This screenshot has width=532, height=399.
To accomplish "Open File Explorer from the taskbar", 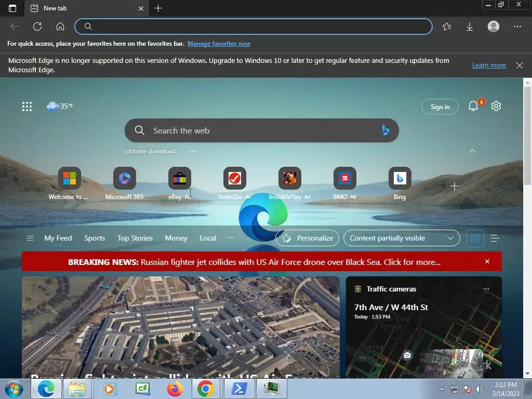I will [77, 389].
